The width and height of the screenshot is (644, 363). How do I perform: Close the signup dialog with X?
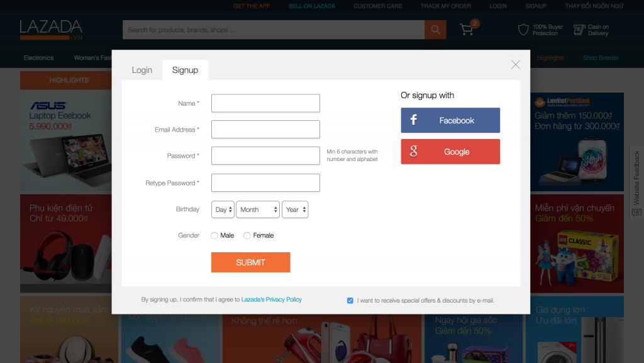tap(516, 64)
